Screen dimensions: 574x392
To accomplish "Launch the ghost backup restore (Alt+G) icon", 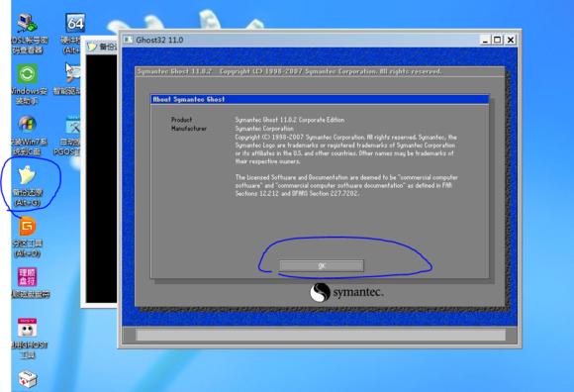I will (x=28, y=175).
